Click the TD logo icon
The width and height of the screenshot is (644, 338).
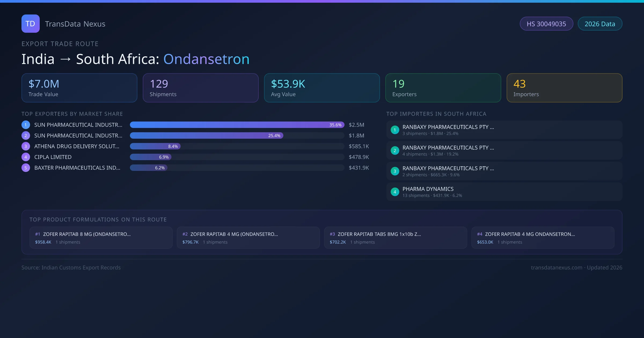tap(30, 24)
